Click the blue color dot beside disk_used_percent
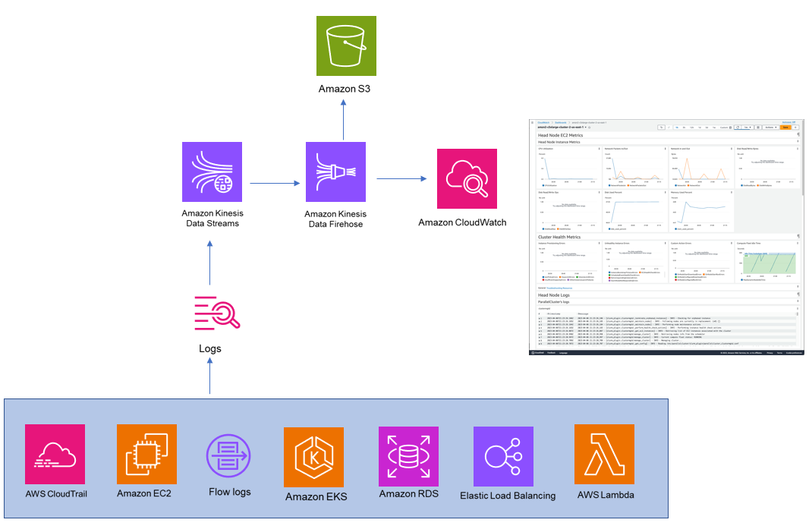Viewport: 812px width, 526px height. tap(609, 228)
